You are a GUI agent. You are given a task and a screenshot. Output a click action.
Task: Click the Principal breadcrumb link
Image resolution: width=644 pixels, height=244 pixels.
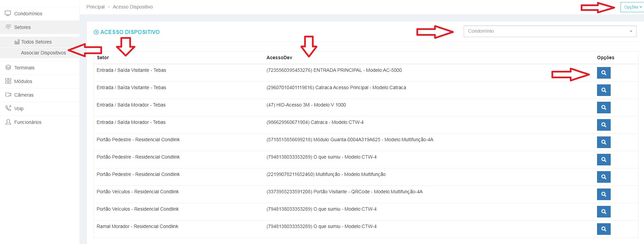pos(96,7)
